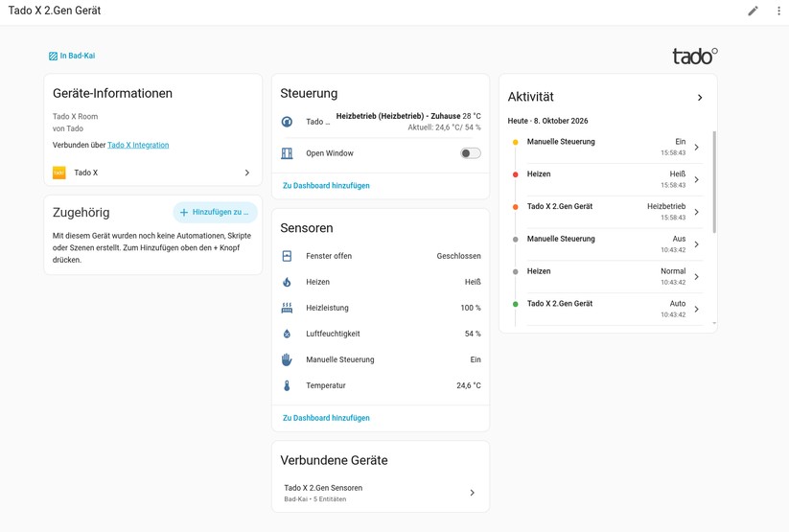
Task: Click the Heute 8. Oktober 2026 date
Action: pyautogui.click(x=547, y=121)
